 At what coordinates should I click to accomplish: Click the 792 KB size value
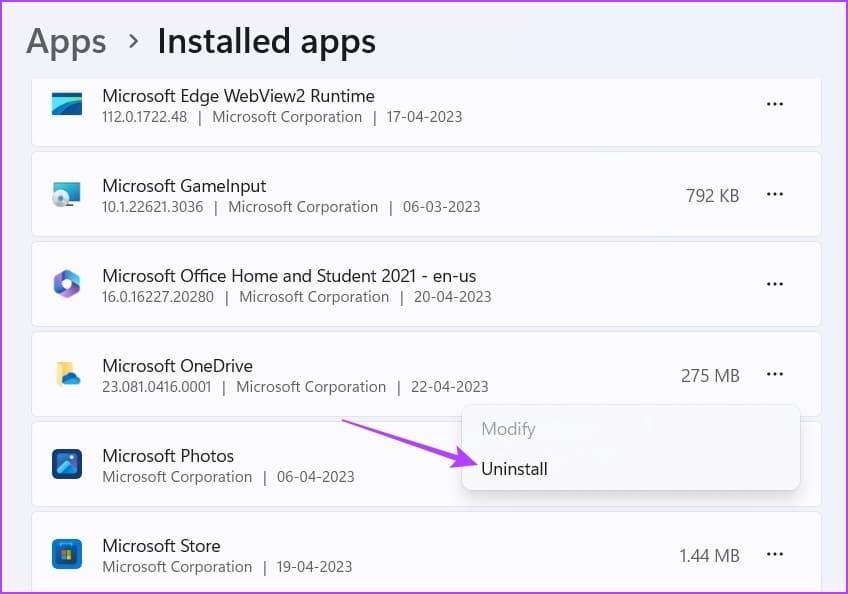click(712, 195)
